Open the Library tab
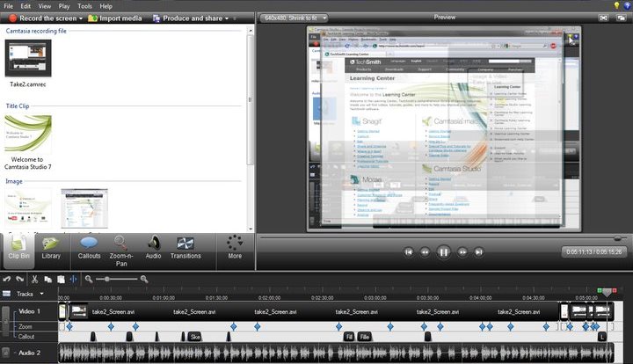Image resolution: width=633 pixels, height=364 pixels. tap(51, 247)
